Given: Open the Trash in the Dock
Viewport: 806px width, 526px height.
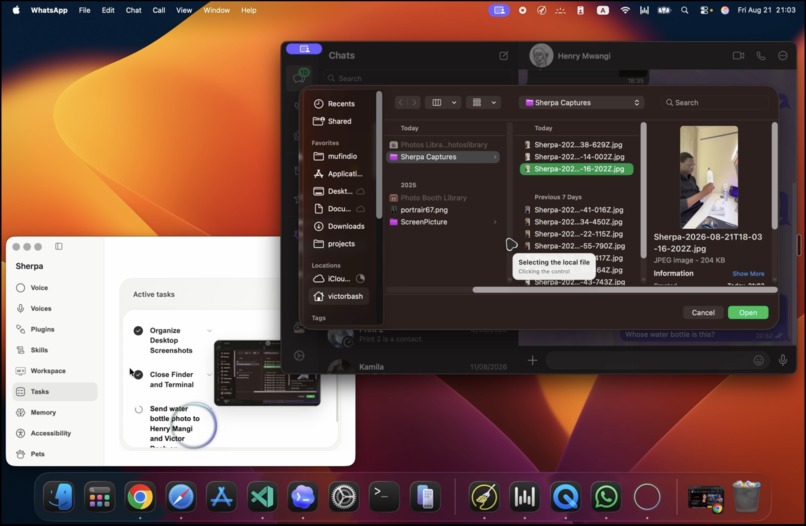Looking at the screenshot, I should pyautogui.click(x=746, y=497).
